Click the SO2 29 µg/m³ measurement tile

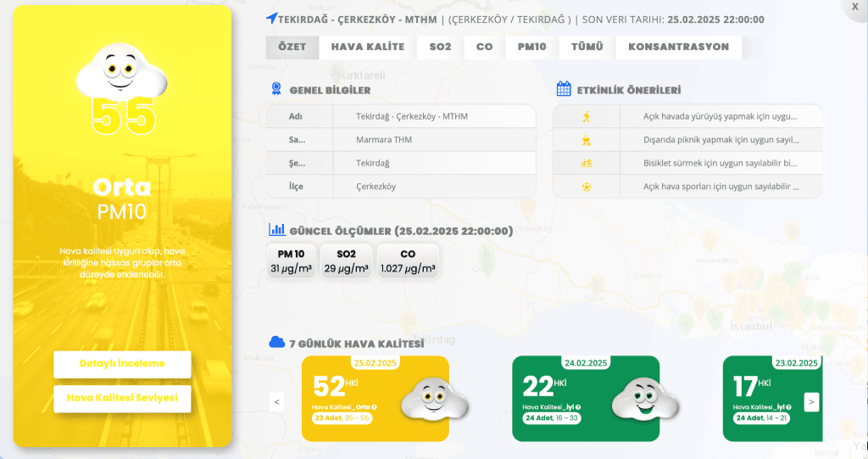[347, 261]
